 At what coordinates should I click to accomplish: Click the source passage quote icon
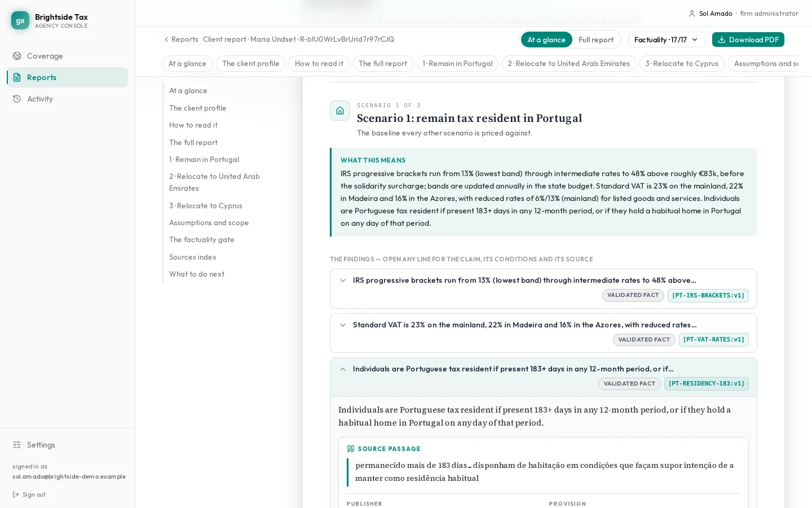click(351, 449)
